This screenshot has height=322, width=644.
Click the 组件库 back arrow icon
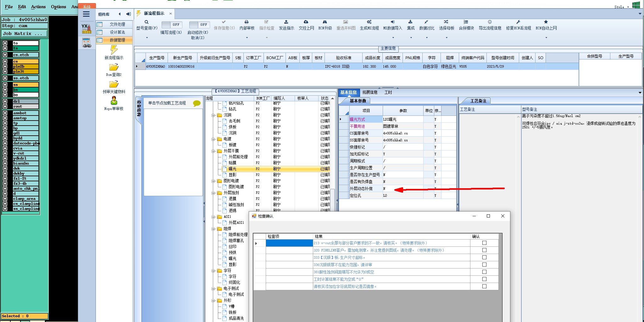point(119,14)
